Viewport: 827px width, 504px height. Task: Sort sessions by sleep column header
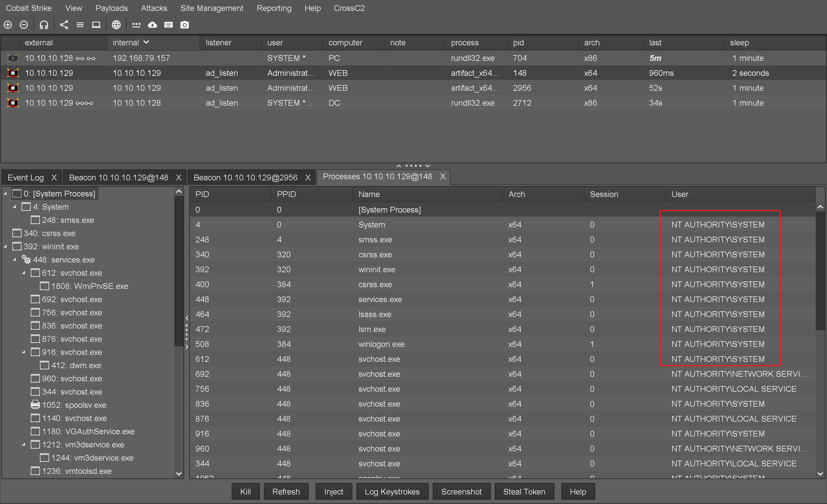click(775, 43)
